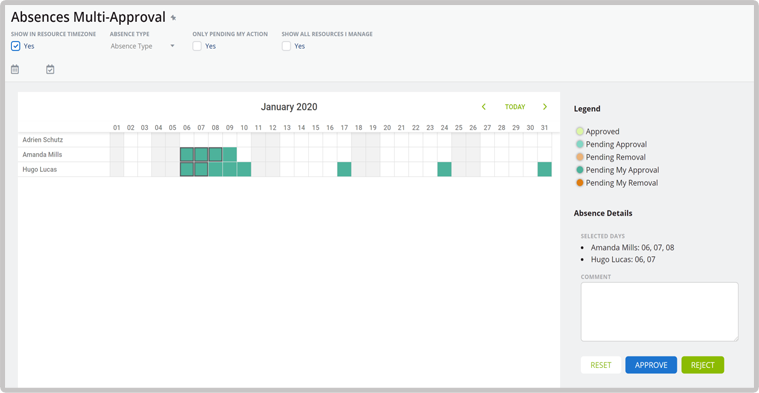The image size is (759, 393).
Task: Select Hugo Lucas absence on day 17
Action: point(344,169)
